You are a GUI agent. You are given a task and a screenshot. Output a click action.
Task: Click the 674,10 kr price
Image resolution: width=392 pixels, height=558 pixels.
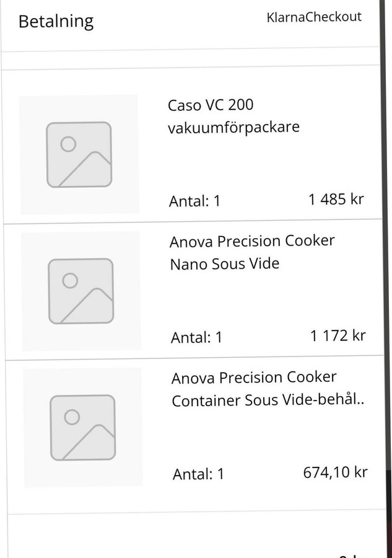coord(335,472)
